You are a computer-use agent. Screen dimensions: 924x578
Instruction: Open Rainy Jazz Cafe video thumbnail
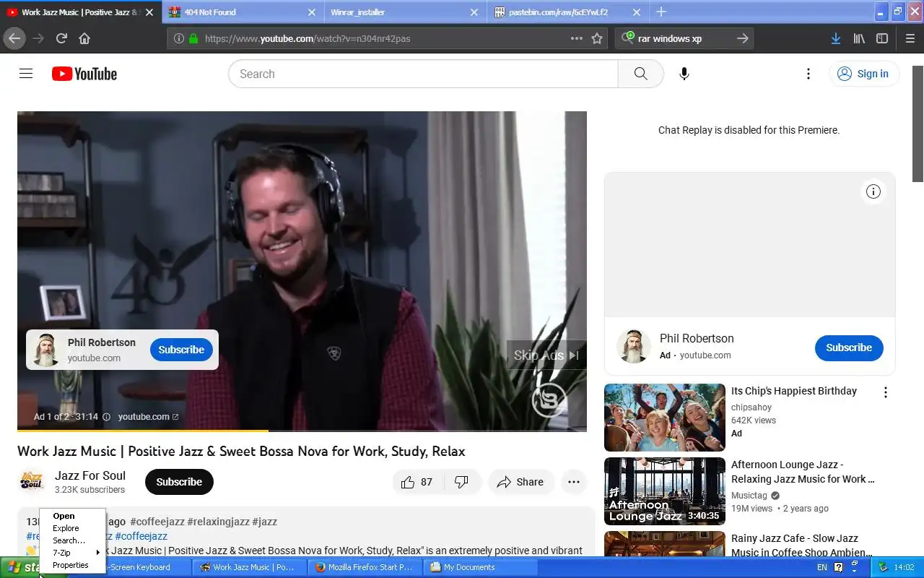665,544
